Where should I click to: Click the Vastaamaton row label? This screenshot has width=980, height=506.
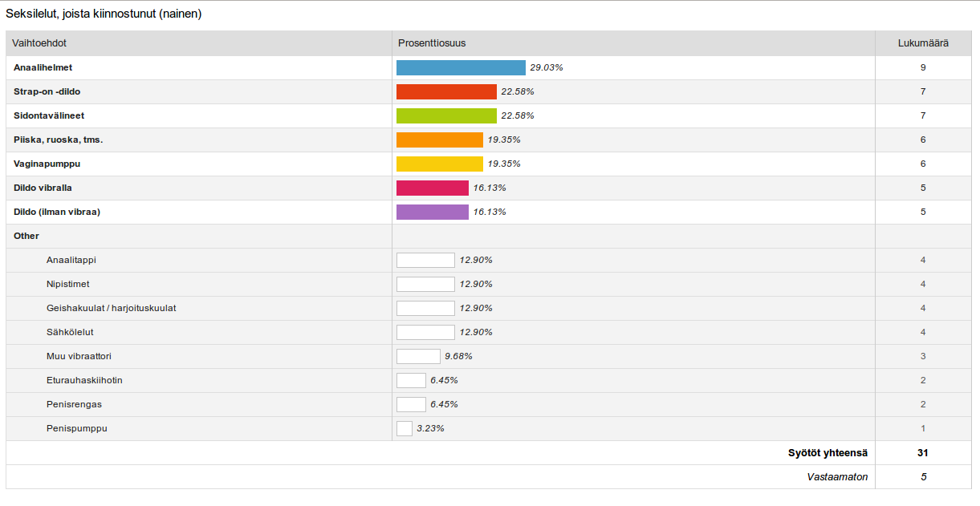coord(837,477)
